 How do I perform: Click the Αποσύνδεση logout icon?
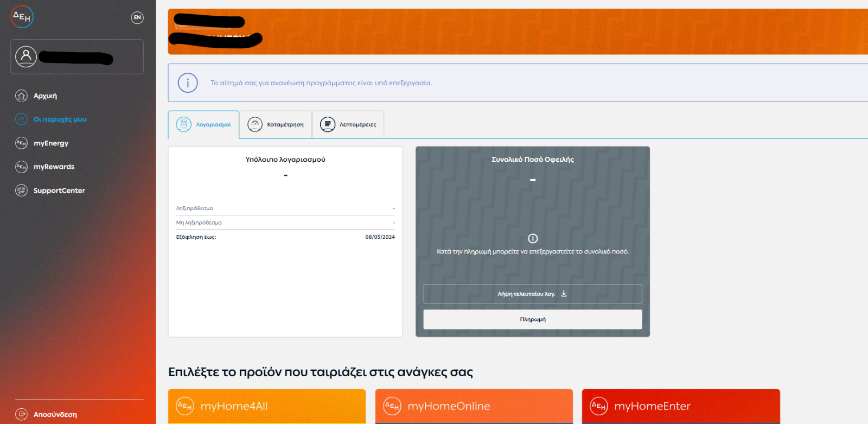pyautogui.click(x=21, y=414)
